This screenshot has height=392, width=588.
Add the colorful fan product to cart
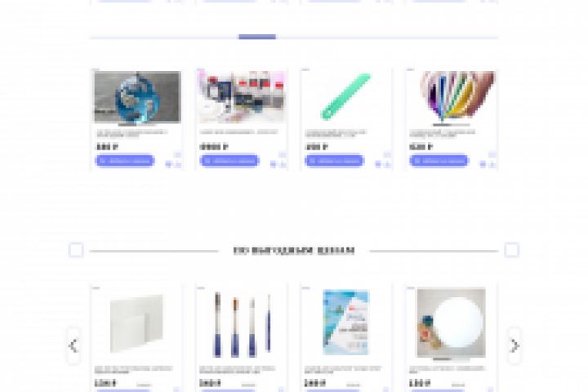point(439,161)
